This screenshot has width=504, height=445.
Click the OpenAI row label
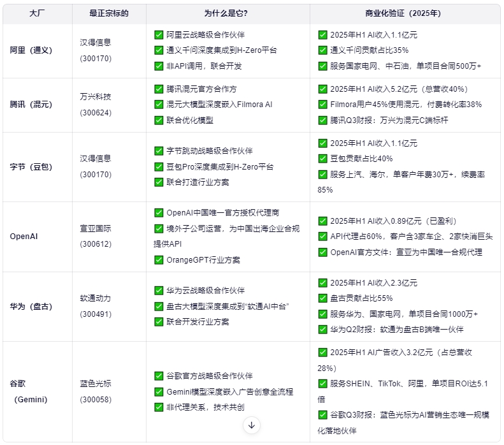[x=24, y=237]
